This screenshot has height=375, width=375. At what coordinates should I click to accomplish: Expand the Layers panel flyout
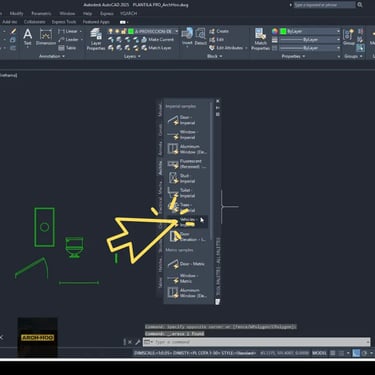coord(132,56)
